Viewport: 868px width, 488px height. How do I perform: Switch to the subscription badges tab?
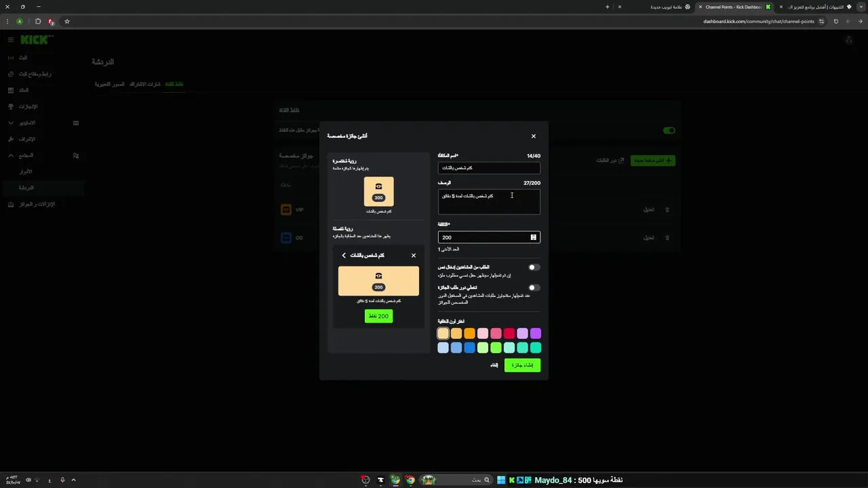click(x=145, y=84)
